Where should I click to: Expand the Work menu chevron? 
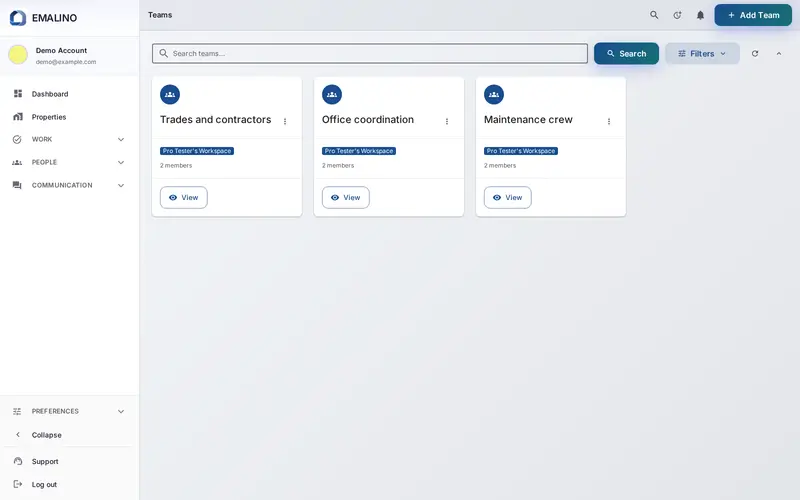coord(121,139)
